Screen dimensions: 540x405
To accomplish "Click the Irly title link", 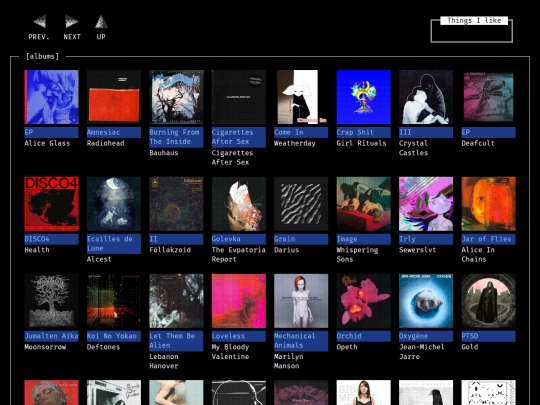I will [426, 239].
